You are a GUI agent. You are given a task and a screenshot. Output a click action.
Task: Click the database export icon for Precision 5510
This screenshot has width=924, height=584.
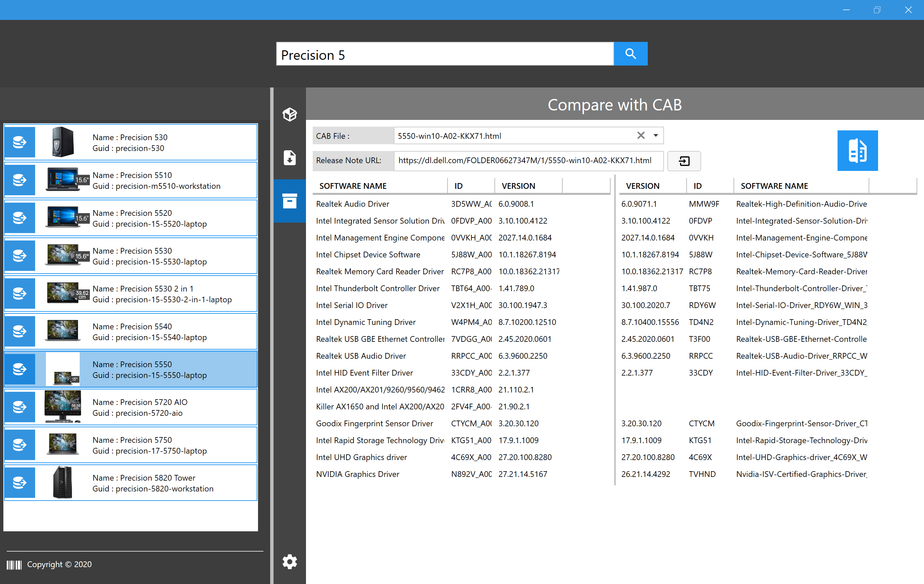pos(20,180)
